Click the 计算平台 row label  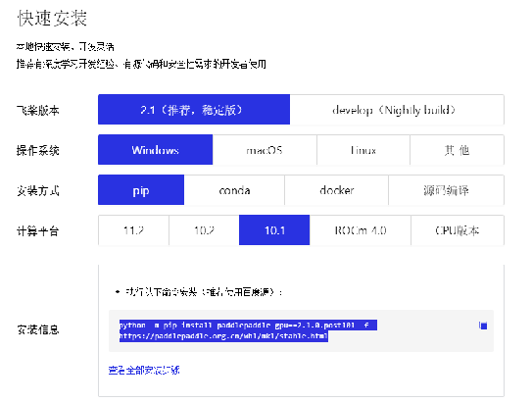pyautogui.click(x=38, y=230)
